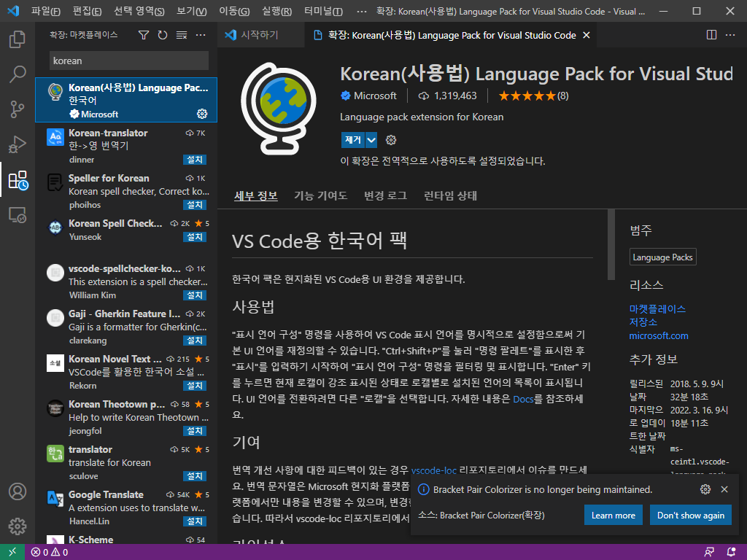Open the 보기(V) menu

pyautogui.click(x=192, y=11)
